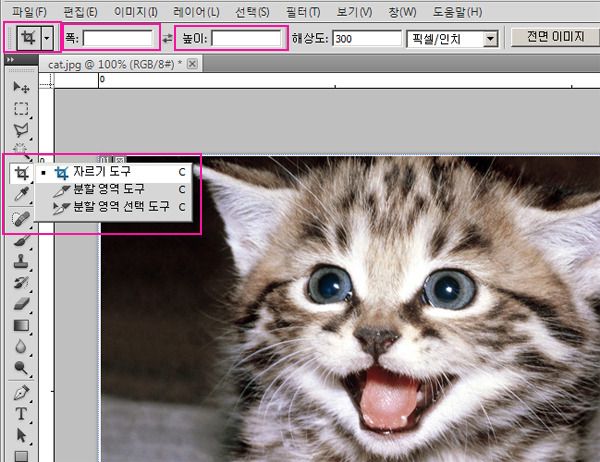Image resolution: width=600 pixels, height=462 pixels.
Task: Select the Type tool
Action: [x=21, y=414]
